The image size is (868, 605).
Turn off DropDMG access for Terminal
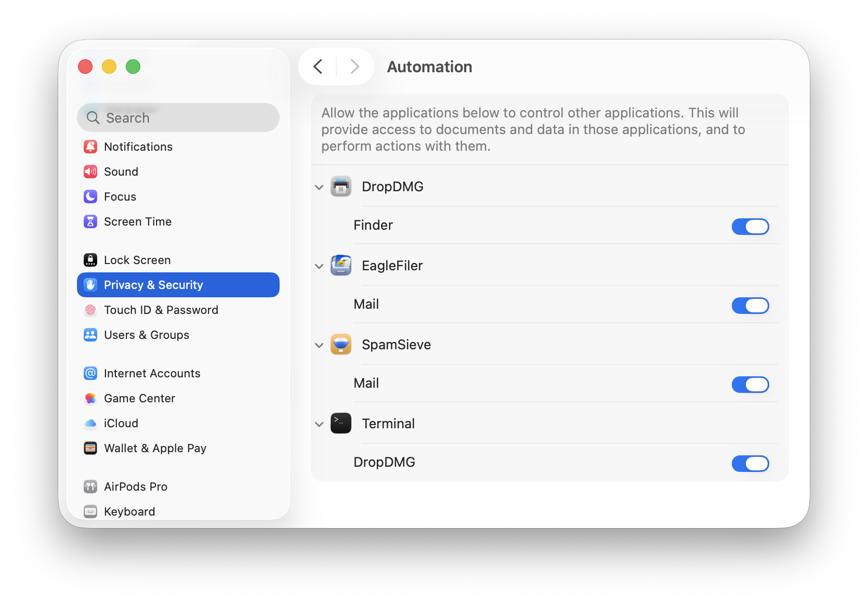click(x=751, y=463)
